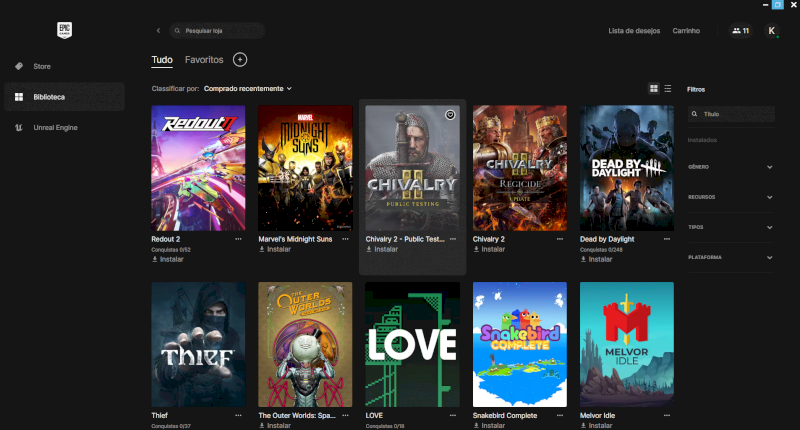Open The Outer Worlds cover

pos(305,344)
